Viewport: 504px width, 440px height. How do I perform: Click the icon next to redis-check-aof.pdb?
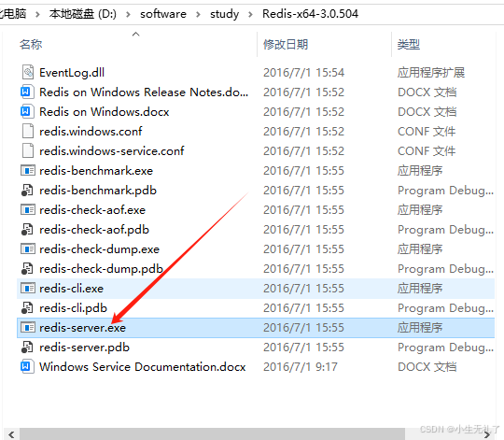click(27, 229)
